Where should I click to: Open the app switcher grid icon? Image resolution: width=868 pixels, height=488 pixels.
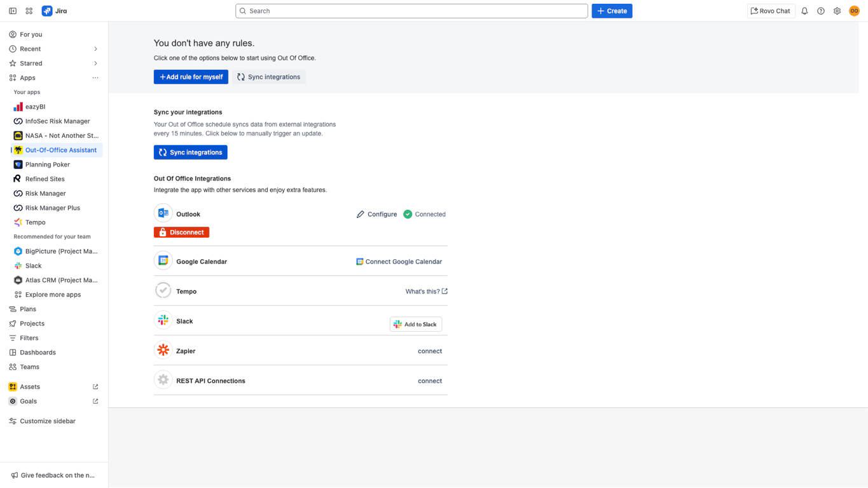29,11
